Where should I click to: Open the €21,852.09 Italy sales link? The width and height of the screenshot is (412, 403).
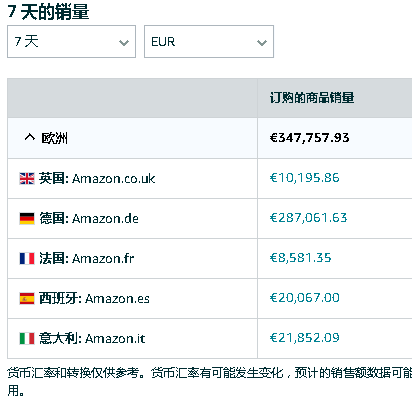click(x=304, y=338)
